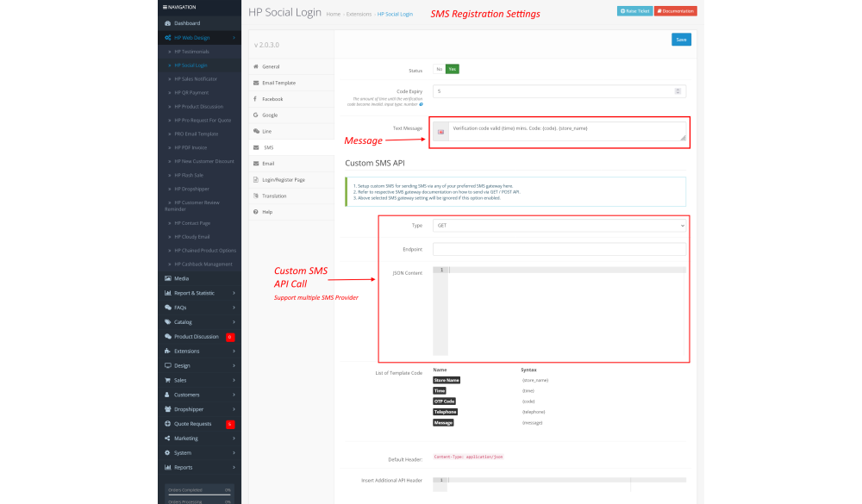Click the Orders Completed progress bar

tap(199, 495)
